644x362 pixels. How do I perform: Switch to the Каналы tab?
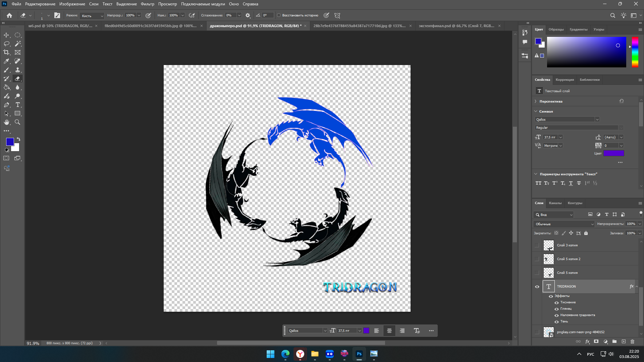click(555, 203)
